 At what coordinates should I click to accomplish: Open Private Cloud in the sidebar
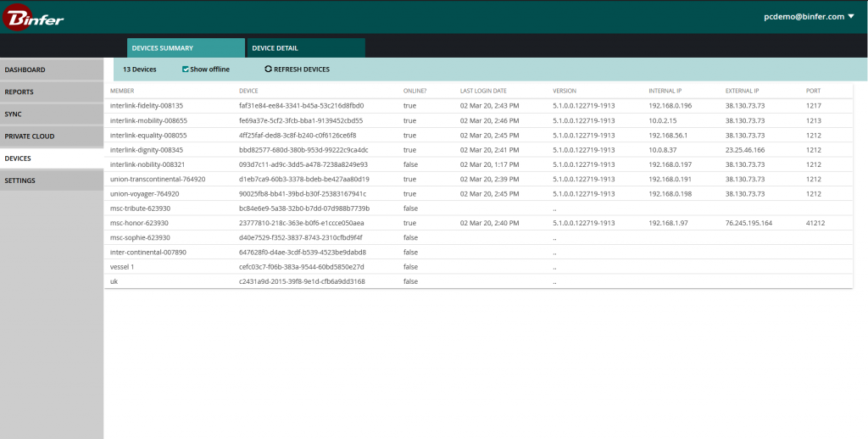[x=52, y=136]
